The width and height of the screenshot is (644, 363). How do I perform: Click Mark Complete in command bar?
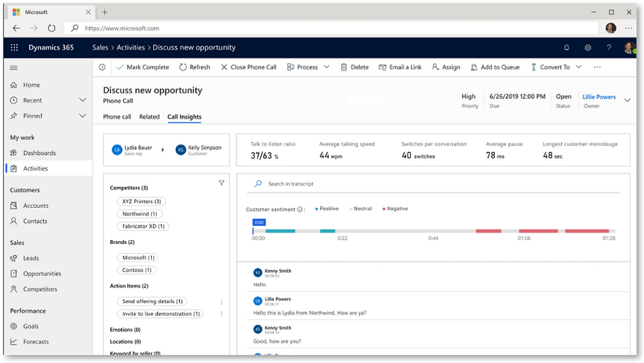[143, 67]
